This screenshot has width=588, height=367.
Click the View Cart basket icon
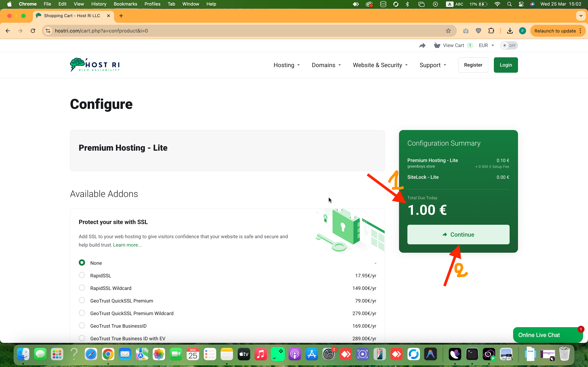click(437, 45)
